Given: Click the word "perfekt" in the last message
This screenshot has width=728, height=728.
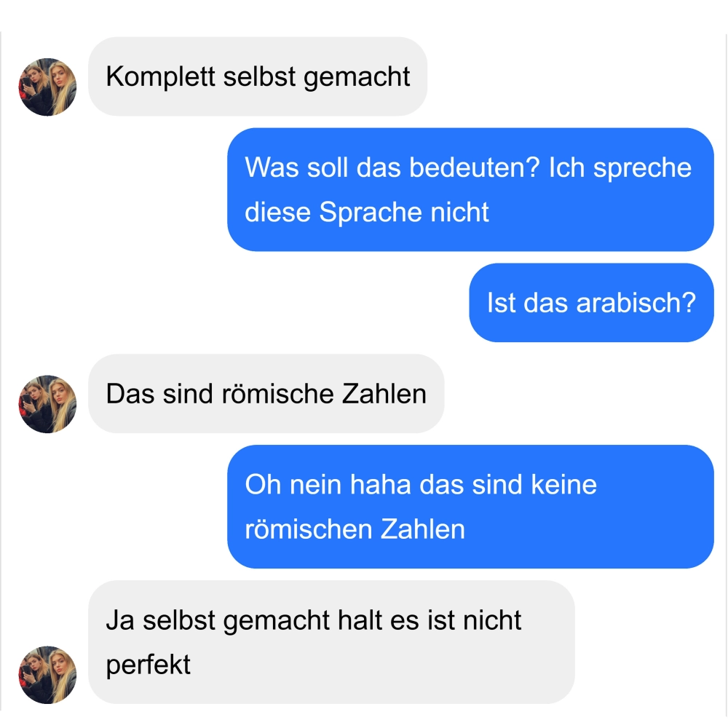Looking at the screenshot, I should pos(148,665).
